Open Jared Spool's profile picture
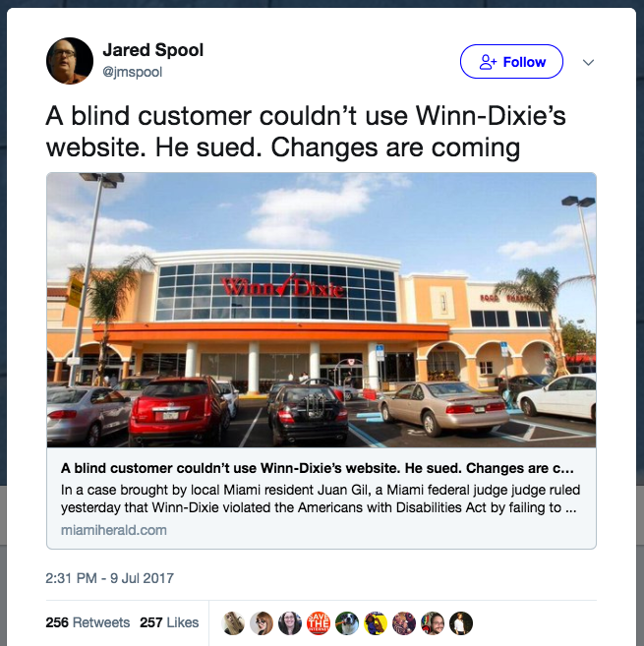This screenshot has width=644, height=646. pos(70,61)
